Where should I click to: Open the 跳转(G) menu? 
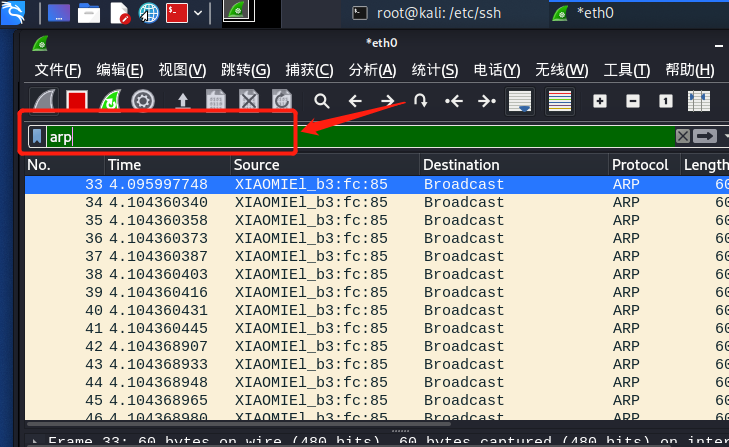[x=245, y=70]
